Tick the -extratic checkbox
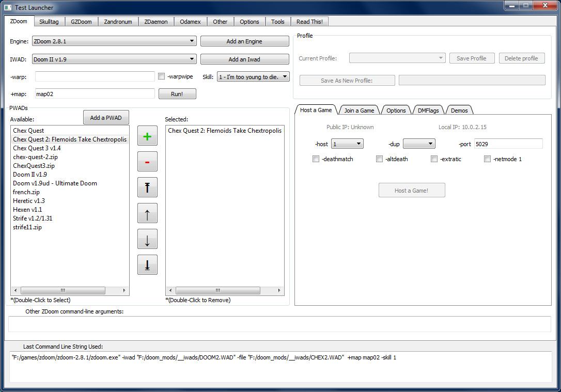Image resolution: width=561 pixels, height=392 pixels. point(434,159)
